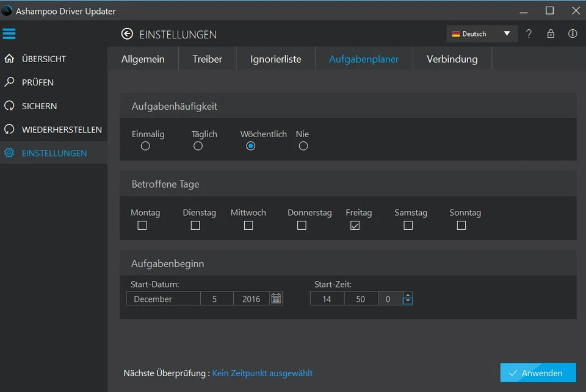Click the Start-Zeit spinner up arrow
Image resolution: width=586 pixels, height=392 pixels.
click(x=408, y=296)
